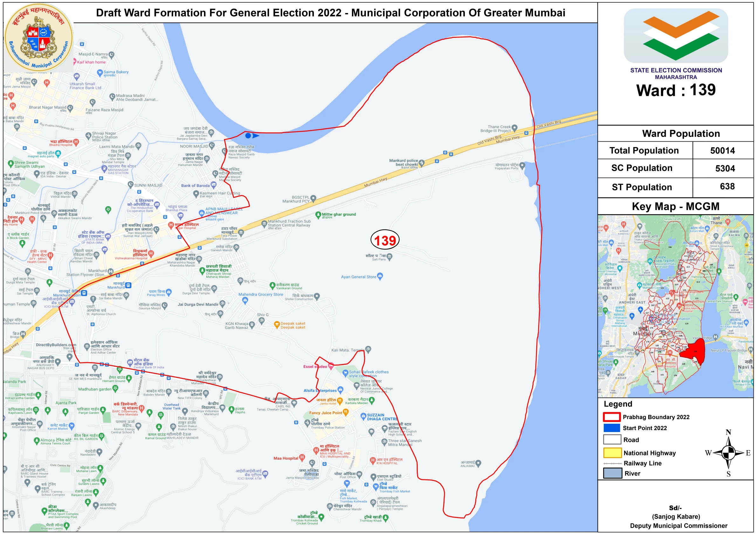Image resolution: width=756 pixels, height=534 pixels.
Task: Click the compass rose icon
Action: click(728, 453)
